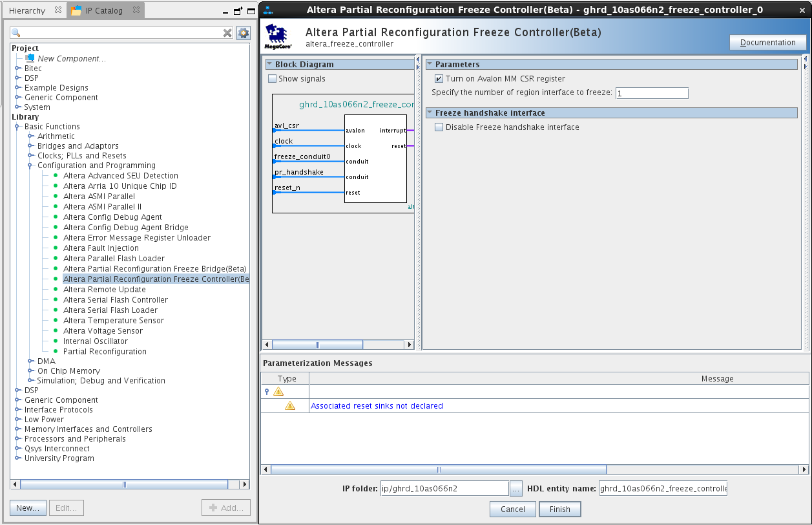This screenshot has width=812, height=525.
Task: Open Associated reset sinks not declared message
Action: click(377, 406)
